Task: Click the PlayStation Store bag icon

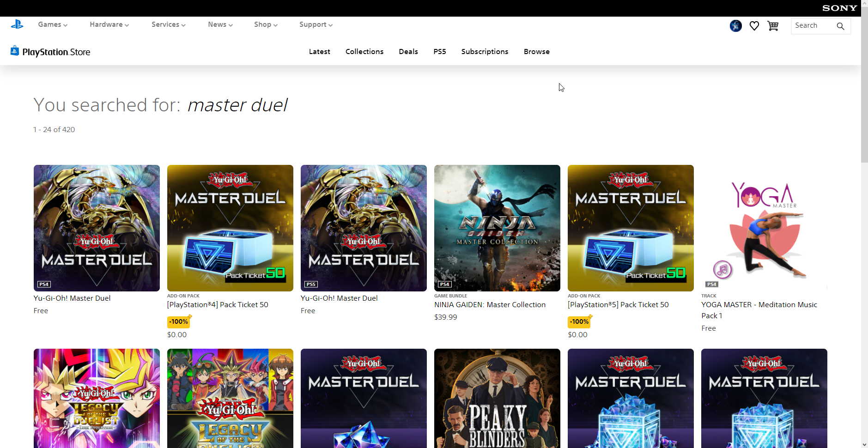Action: coord(15,51)
